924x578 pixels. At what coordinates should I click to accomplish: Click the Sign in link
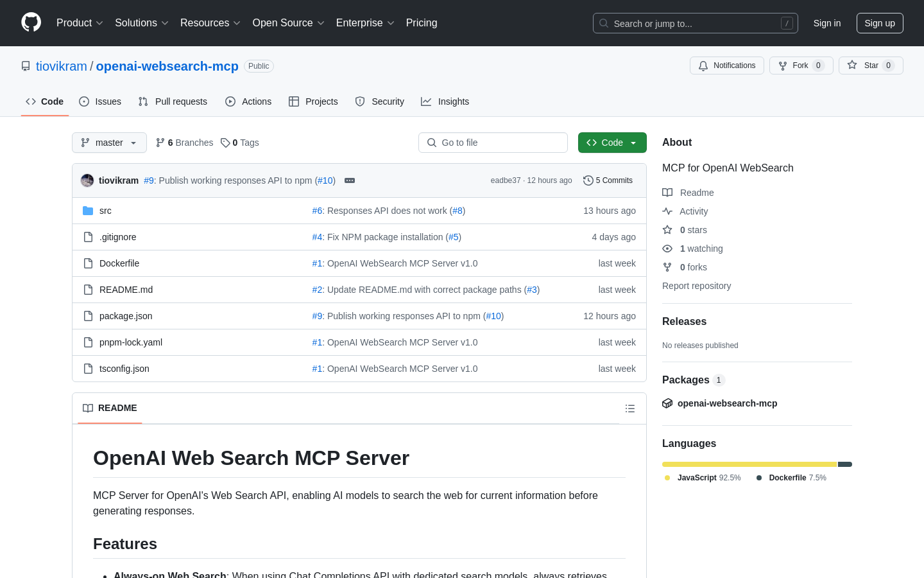(x=827, y=23)
